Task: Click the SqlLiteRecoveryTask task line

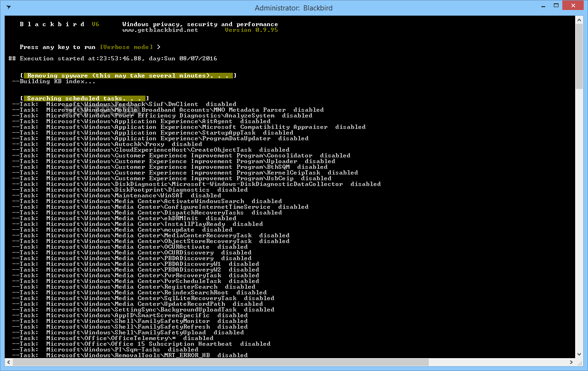Action: tap(143, 298)
